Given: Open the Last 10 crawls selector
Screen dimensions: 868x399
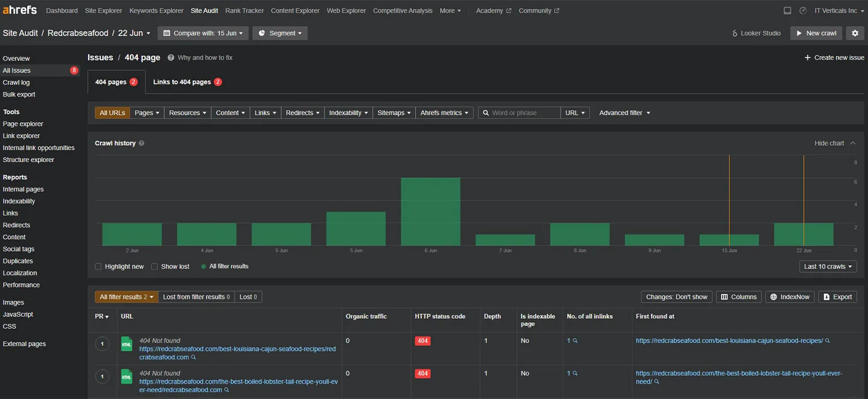Looking at the screenshot, I should click(x=828, y=266).
